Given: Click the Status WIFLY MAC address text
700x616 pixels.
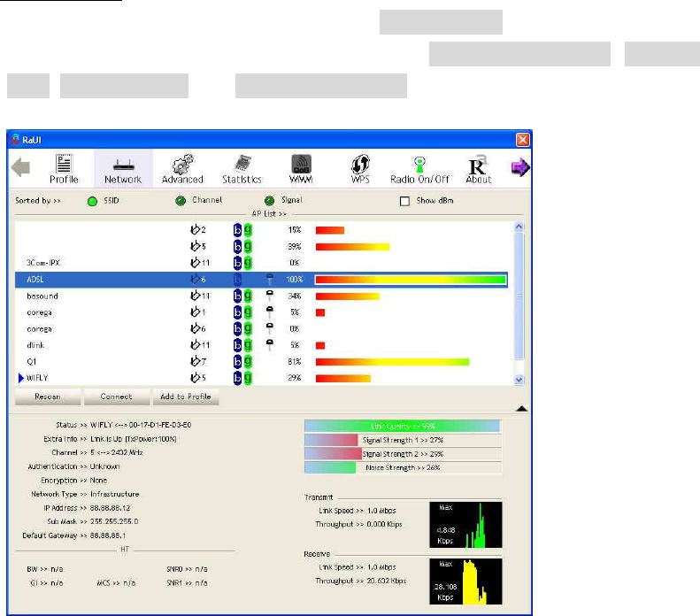Looking at the screenshot, I should [141, 425].
